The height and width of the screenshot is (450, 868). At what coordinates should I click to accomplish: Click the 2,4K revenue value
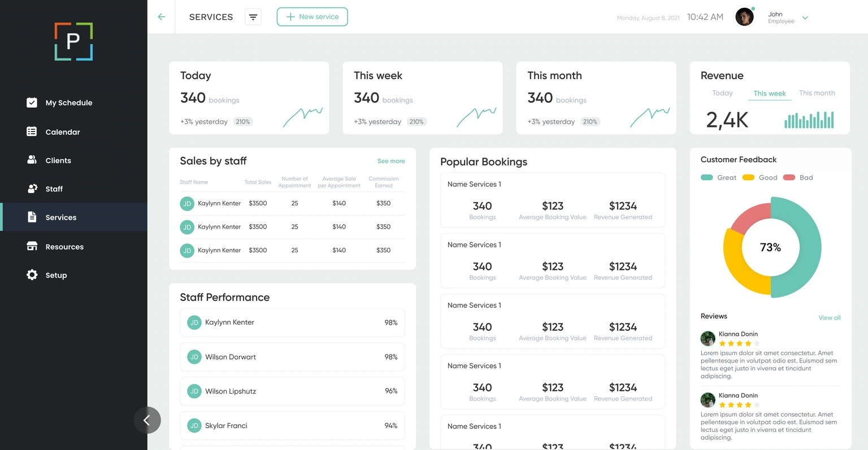coord(727,120)
